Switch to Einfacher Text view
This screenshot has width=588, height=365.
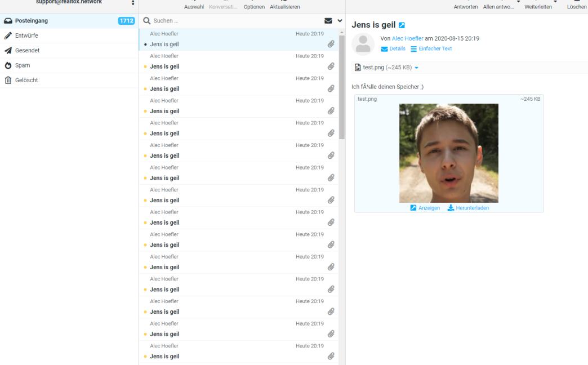431,49
